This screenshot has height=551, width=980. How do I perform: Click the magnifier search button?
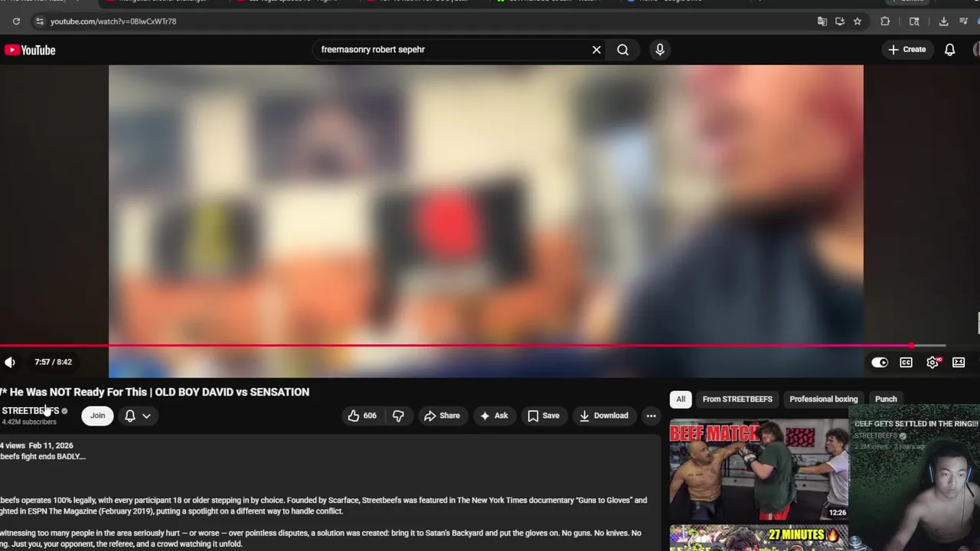click(622, 50)
